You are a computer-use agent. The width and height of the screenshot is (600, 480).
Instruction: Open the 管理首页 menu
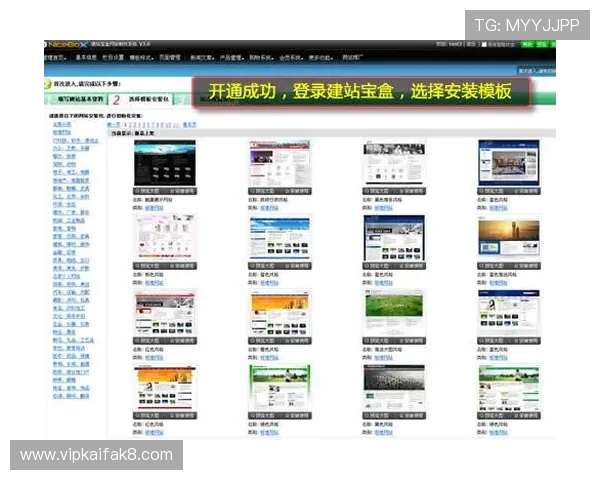pos(56,57)
